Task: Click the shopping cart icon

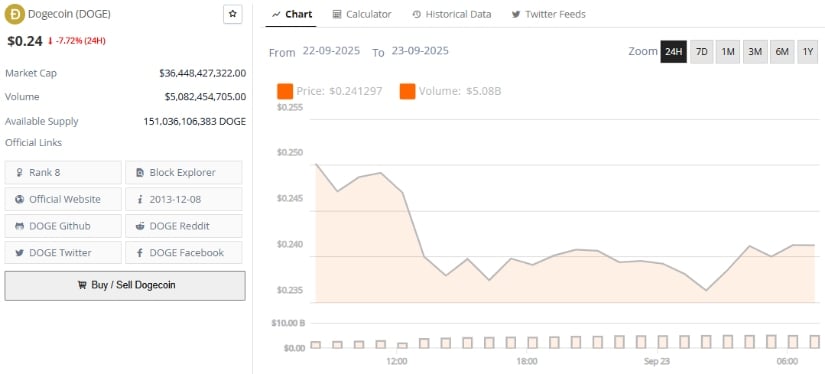Action: point(82,285)
